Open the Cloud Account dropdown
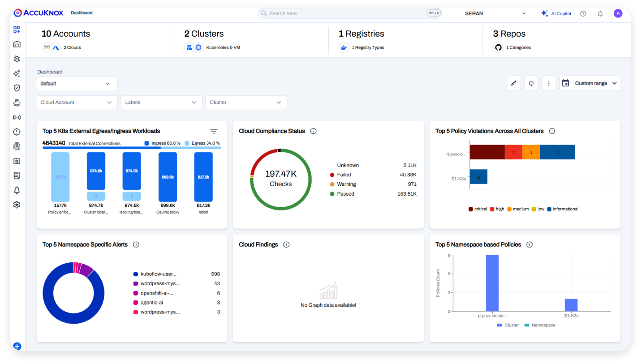This screenshot has height=364, width=641. [76, 102]
